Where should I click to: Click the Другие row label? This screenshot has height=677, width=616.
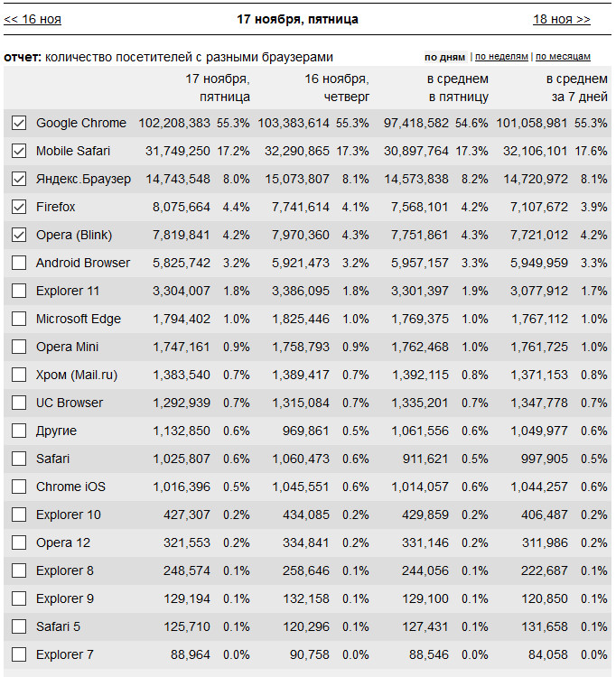coord(56,431)
